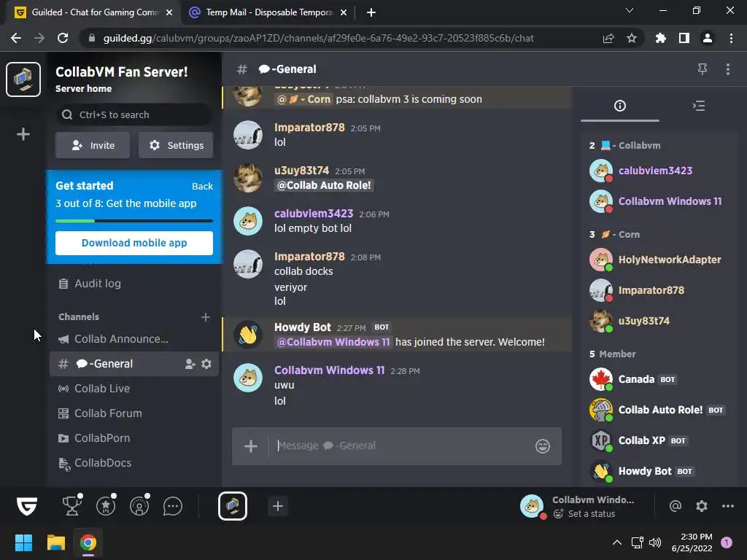The image size is (747, 560).
Task: Open direct messages chat bubble icon
Action: point(172,506)
